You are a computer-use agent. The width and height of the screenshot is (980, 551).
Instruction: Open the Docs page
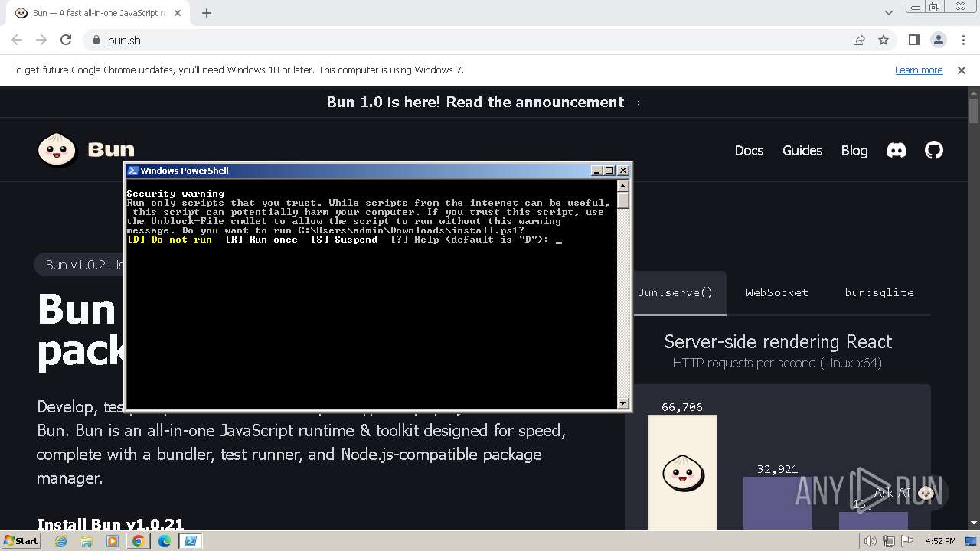pos(749,151)
